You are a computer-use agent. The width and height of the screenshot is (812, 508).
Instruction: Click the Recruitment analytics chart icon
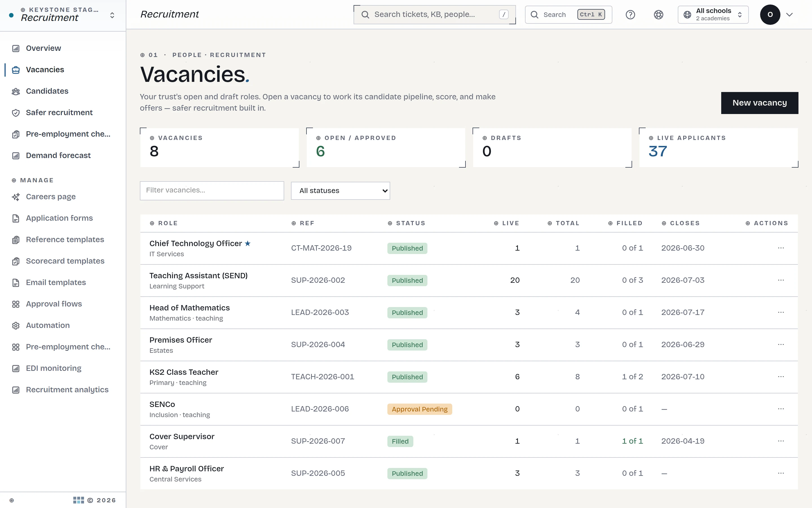16,390
